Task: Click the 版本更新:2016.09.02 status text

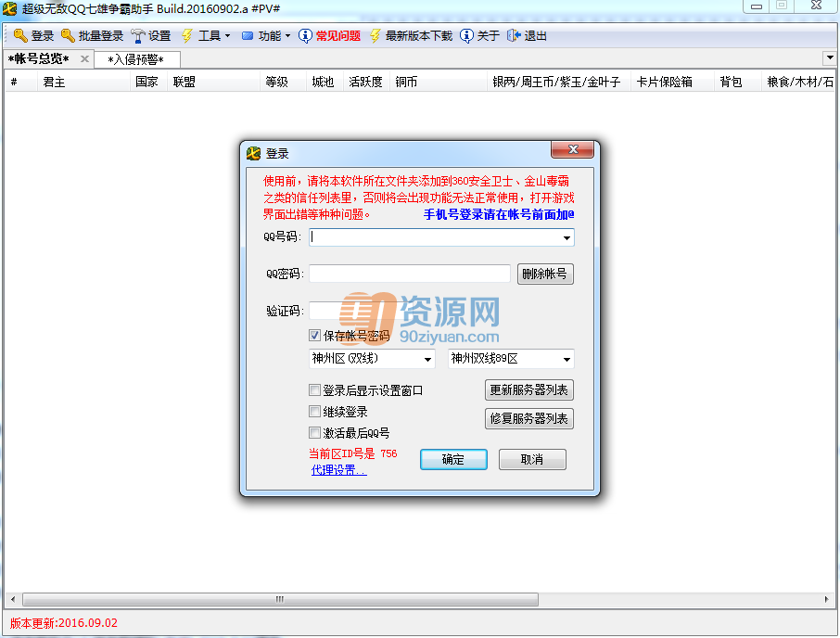Action: pyautogui.click(x=64, y=623)
